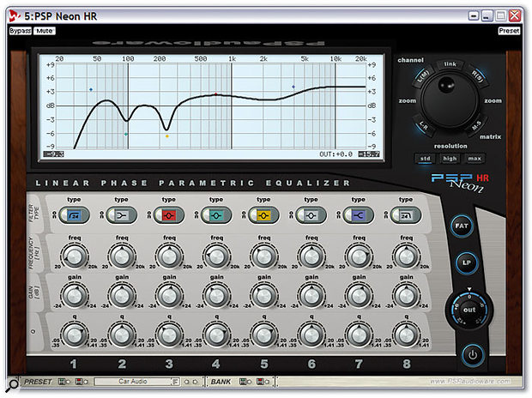Select the L(M) channel button
Image resolution: width=532 pixels, height=398 pixels.
click(x=423, y=75)
